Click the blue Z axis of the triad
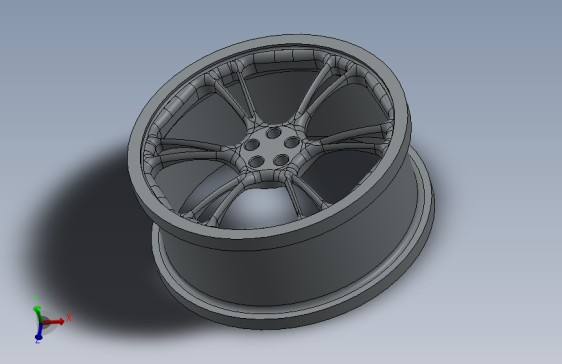This screenshot has height=364, width=562. [x=39, y=331]
